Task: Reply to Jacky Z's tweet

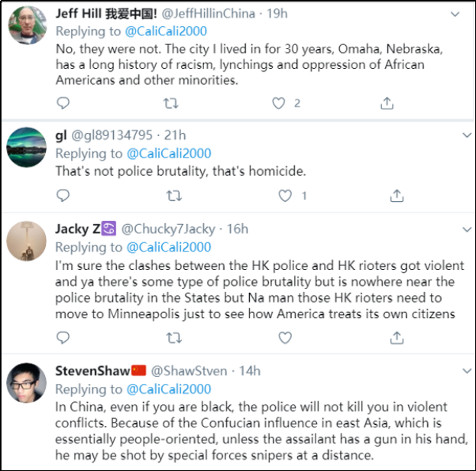Action: click(x=63, y=336)
